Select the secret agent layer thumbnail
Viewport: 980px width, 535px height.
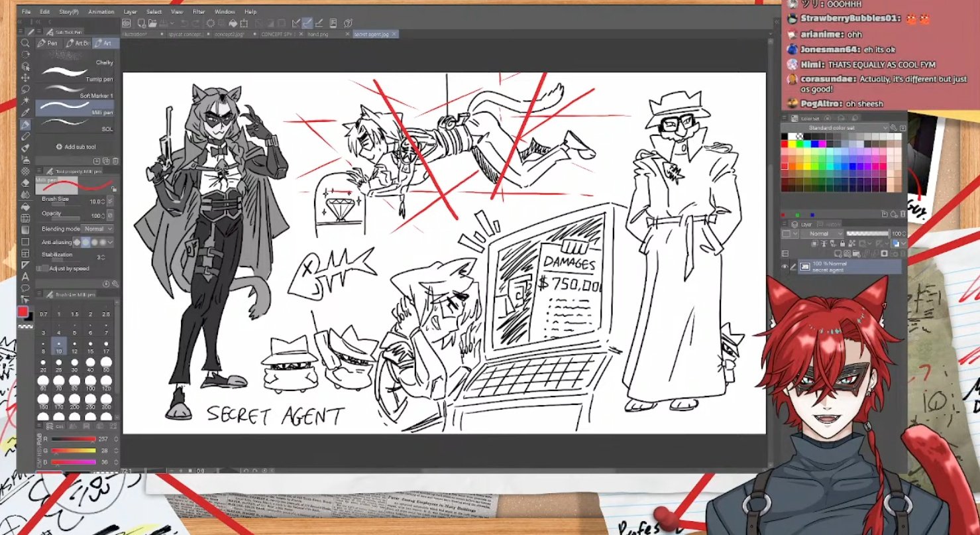click(x=805, y=267)
